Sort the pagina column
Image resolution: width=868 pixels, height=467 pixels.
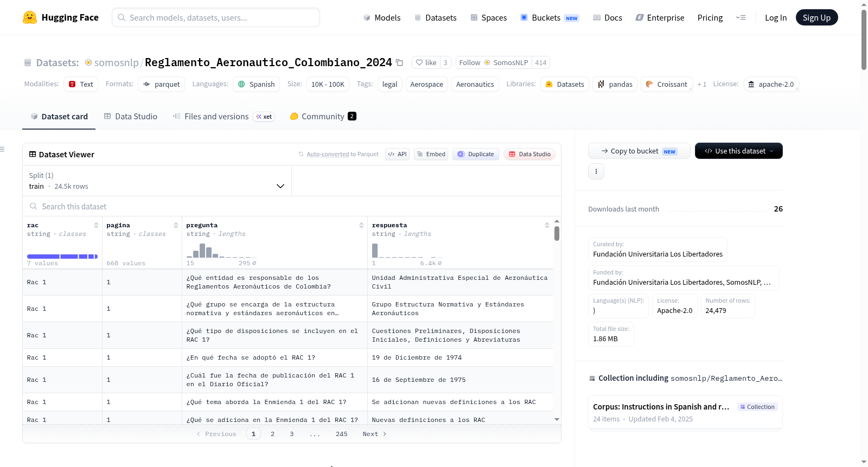point(176,225)
